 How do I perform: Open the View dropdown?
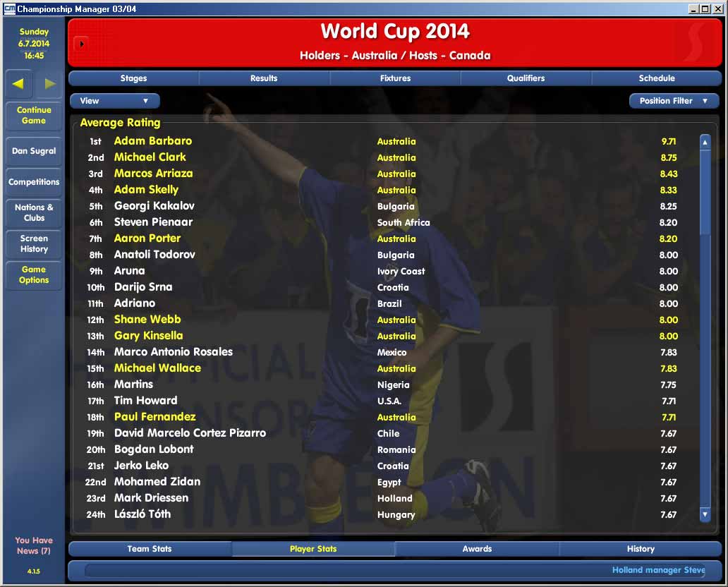115,101
